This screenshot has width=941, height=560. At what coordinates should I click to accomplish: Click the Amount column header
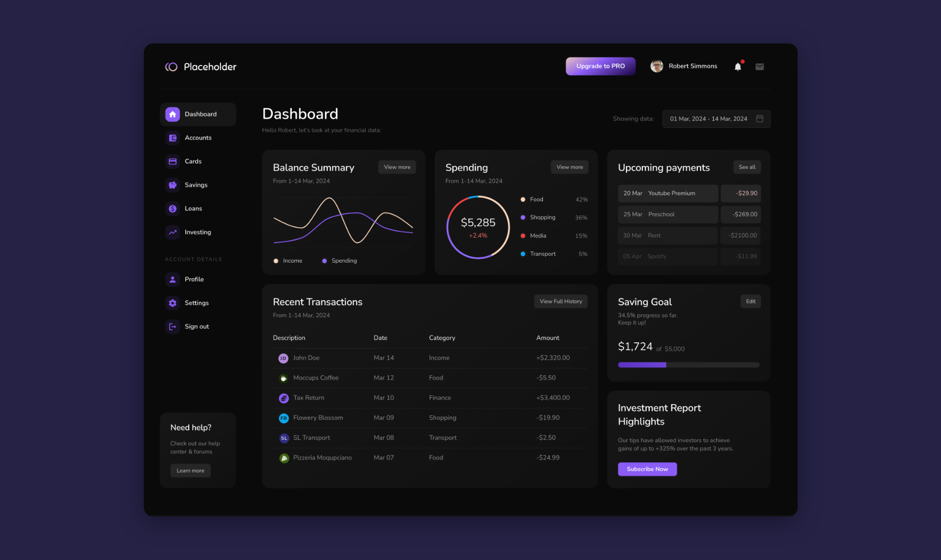pyautogui.click(x=548, y=338)
